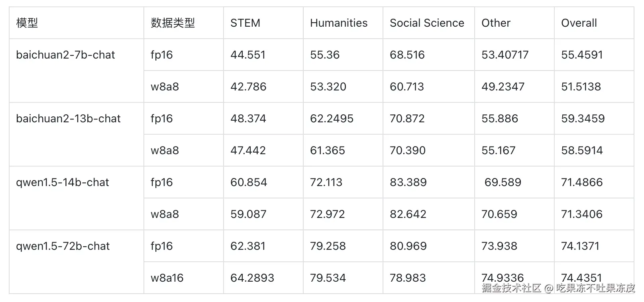Click the 62.2495 Humanities score
The image size is (644, 302).
pos(332,119)
